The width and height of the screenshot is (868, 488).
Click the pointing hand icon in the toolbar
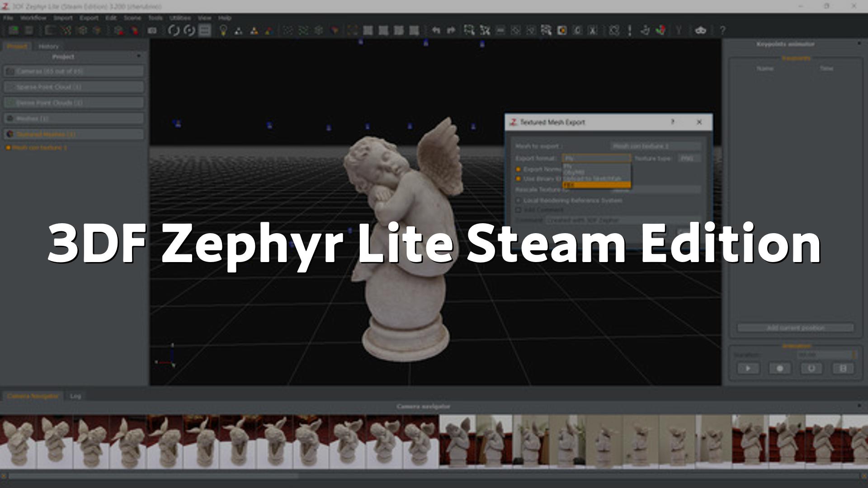click(645, 30)
